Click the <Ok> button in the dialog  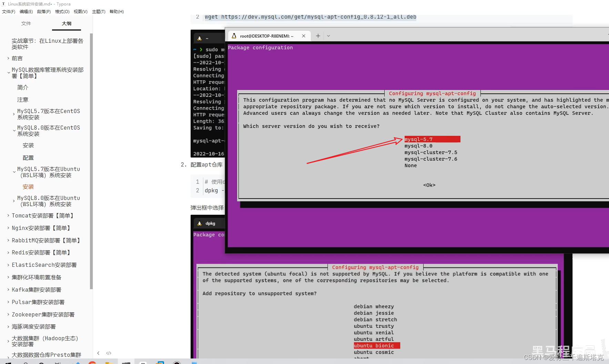pyautogui.click(x=429, y=185)
